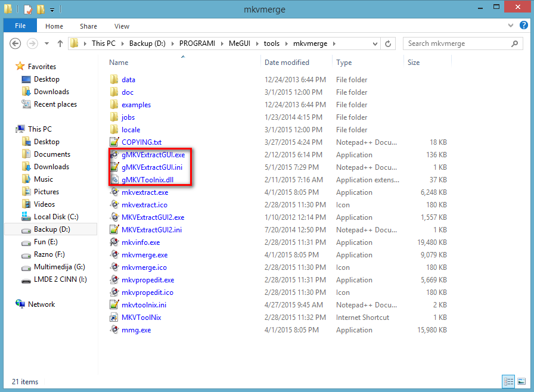Image resolution: width=534 pixels, height=392 pixels.
Task: Select the locale folder icon
Action: pyautogui.click(x=114, y=129)
